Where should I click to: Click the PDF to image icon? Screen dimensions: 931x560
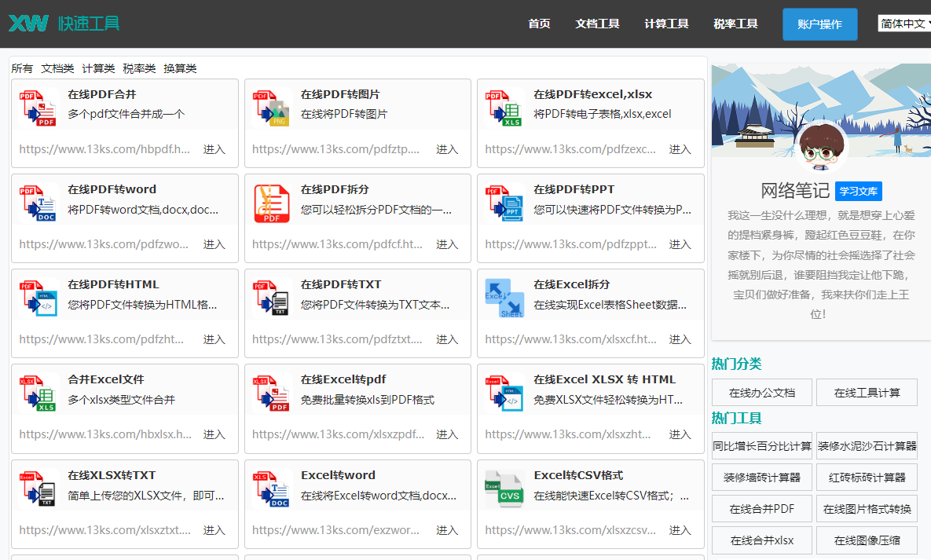(272, 108)
